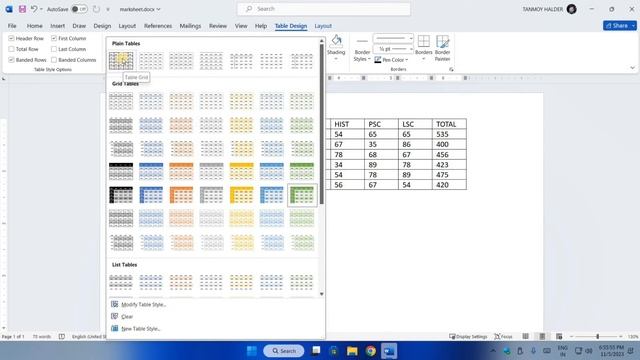Activate the Border Painter tool
This screenshot has height=360, width=640.
click(x=442, y=48)
